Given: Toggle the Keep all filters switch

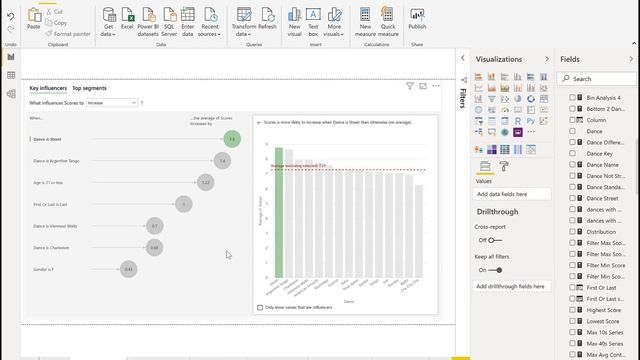Looking at the screenshot, I should (x=495, y=270).
